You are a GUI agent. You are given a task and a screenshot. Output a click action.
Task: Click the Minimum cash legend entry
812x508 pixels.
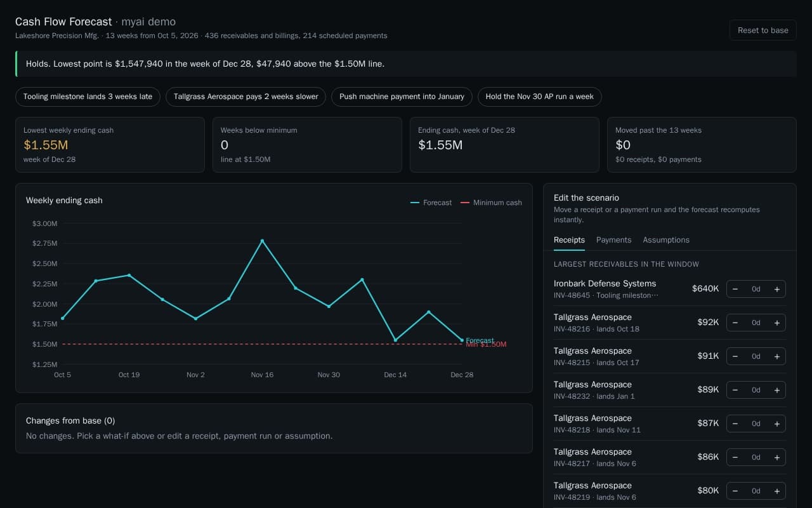(x=491, y=203)
